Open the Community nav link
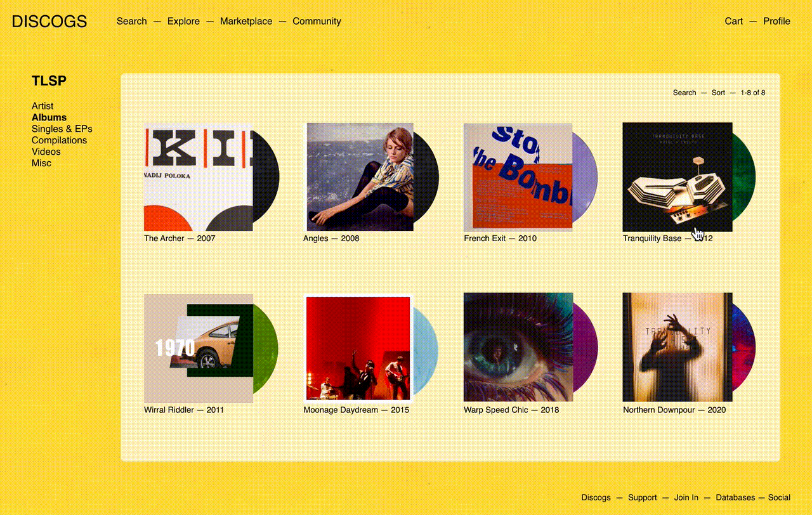Screen dimensions: 812x515 pos(317,21)
